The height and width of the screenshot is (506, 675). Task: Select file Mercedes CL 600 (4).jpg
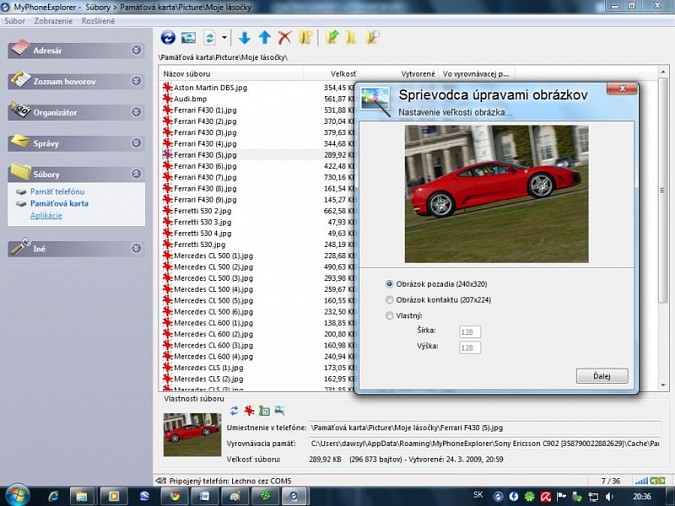tap(213, 356)
